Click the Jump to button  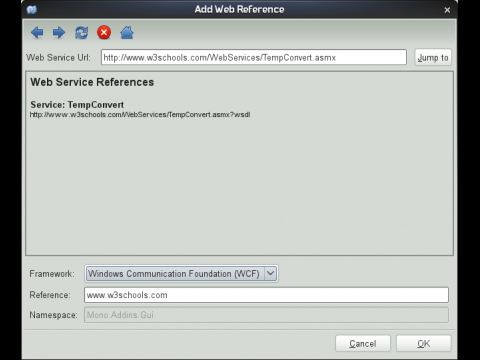433,57
